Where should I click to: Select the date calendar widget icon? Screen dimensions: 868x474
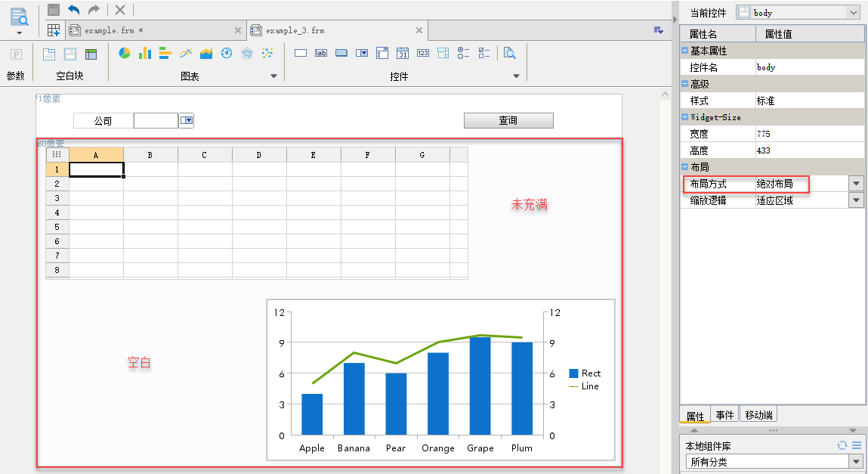403,53
